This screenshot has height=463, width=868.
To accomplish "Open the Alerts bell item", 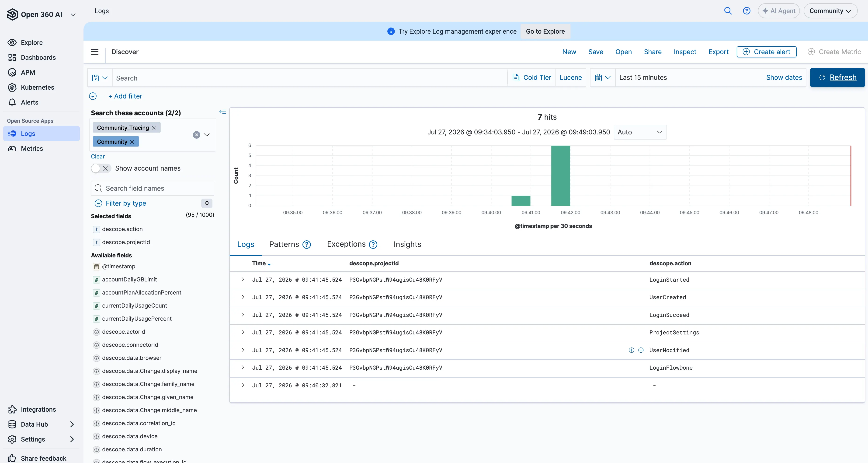I will click(x=23, y=102).
